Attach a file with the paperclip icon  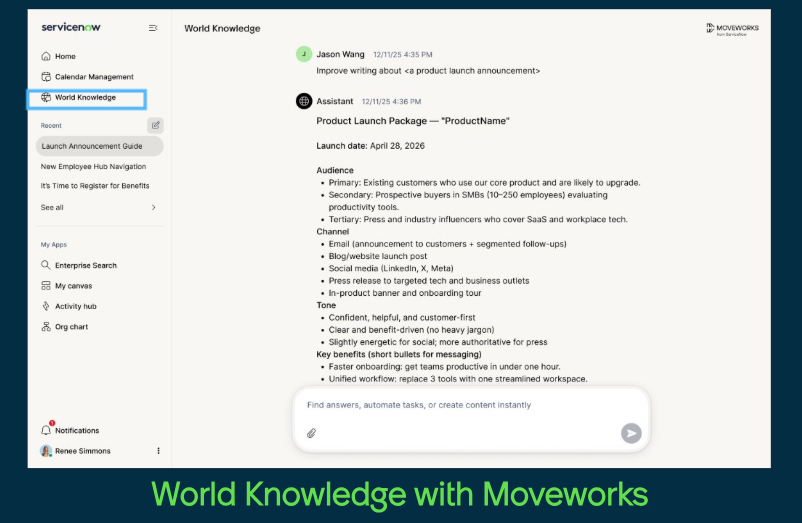pyautogui.click(x=311, y=434)
